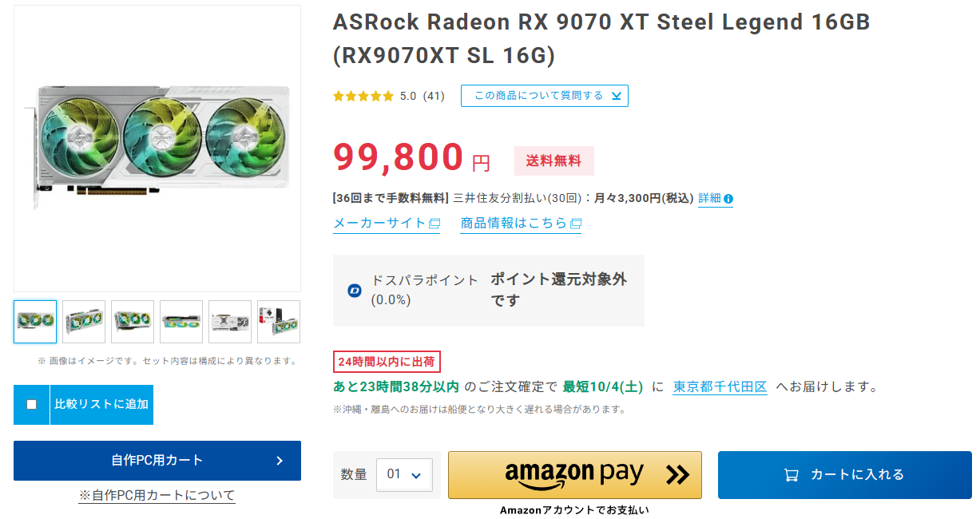Select the last product thumbnail with box

(279, 322)
